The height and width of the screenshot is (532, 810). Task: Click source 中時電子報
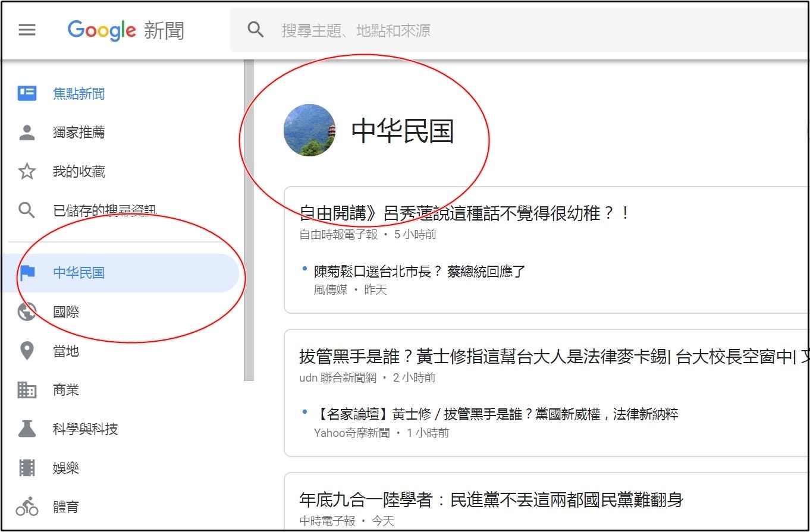point(327,521)
